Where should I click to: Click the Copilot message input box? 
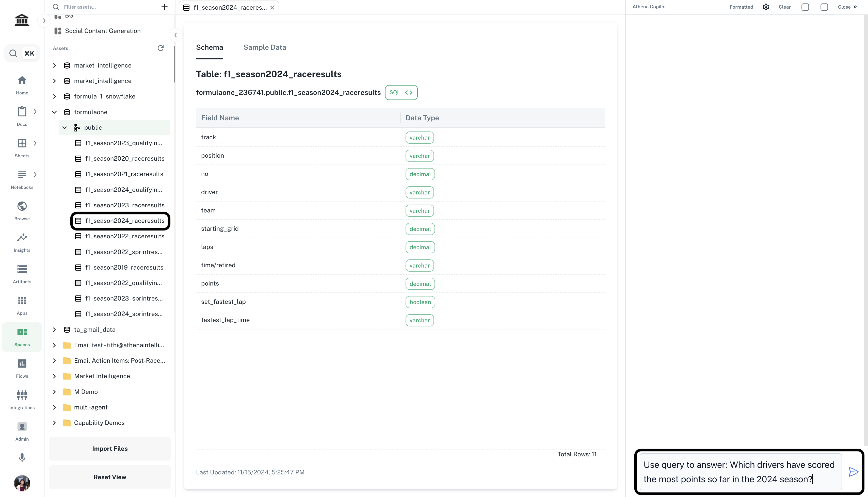coord(740,472)
